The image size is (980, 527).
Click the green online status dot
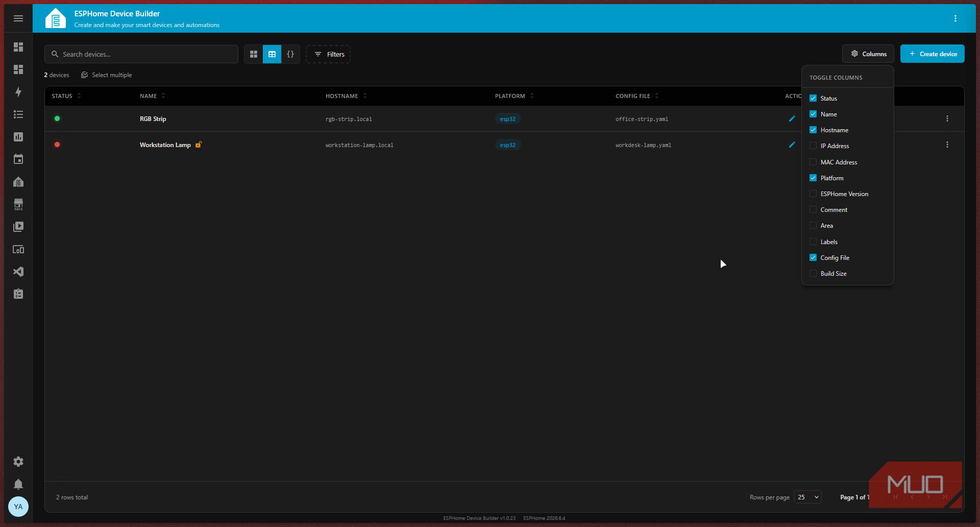coord(57,118)
